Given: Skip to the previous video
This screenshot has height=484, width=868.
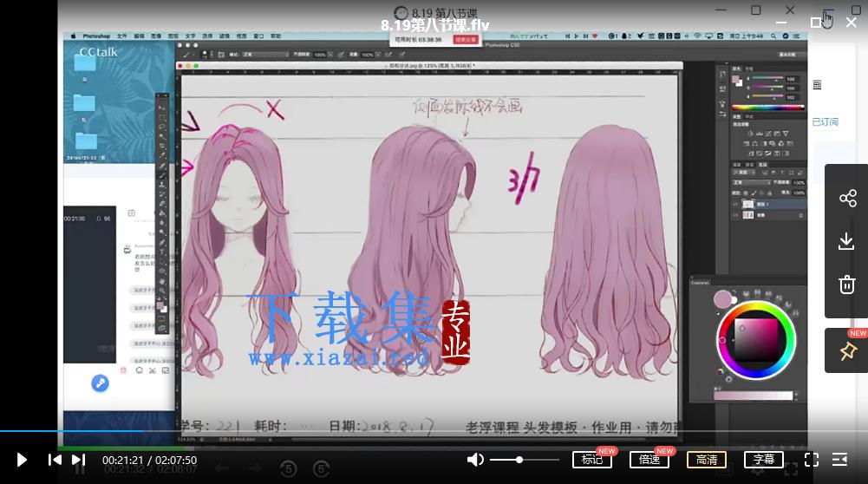Looking at the screenshot, I should 55,460.
